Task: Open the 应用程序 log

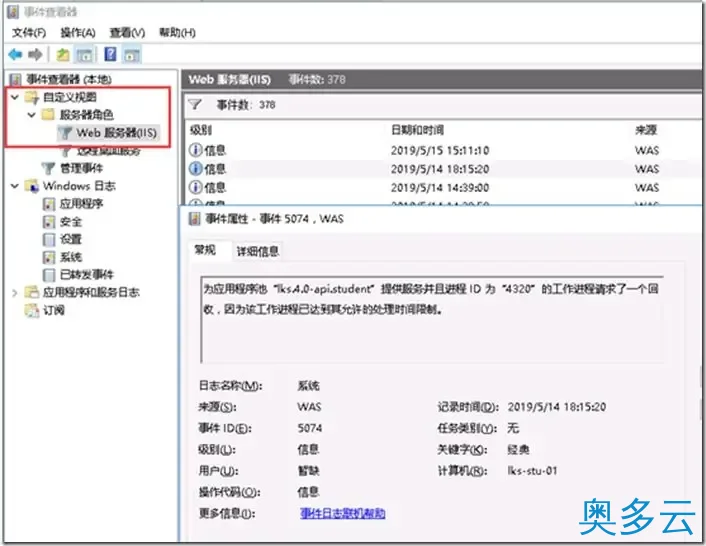Action: tap(81, 203)
